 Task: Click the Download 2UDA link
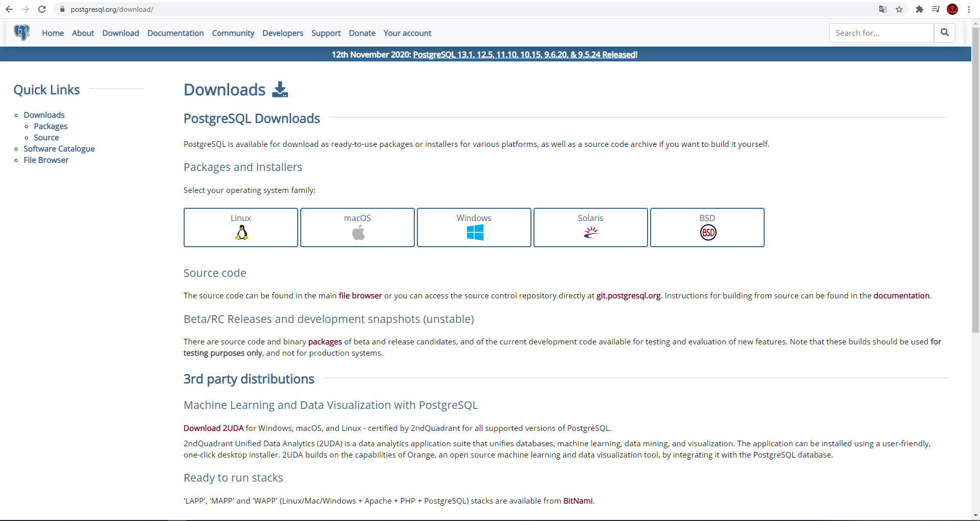click(x=213, y=428)
